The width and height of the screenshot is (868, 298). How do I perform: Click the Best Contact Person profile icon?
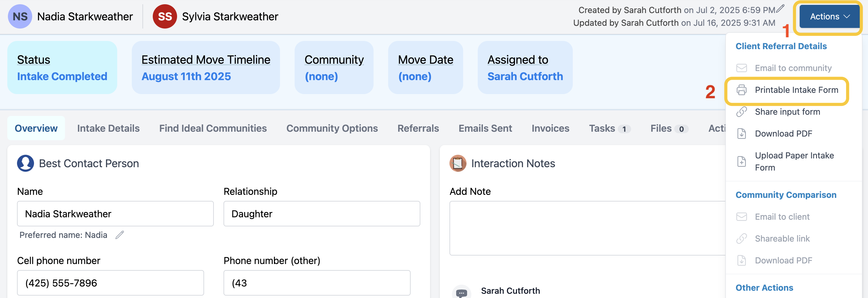coord(25,163)
